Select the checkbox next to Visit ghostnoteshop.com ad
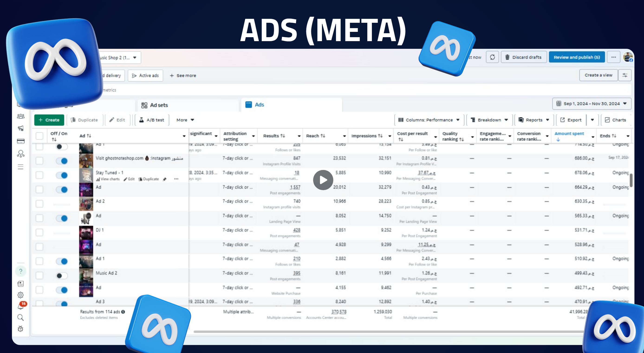The height and width of the screenshot is (353, 644). (39, 161)
